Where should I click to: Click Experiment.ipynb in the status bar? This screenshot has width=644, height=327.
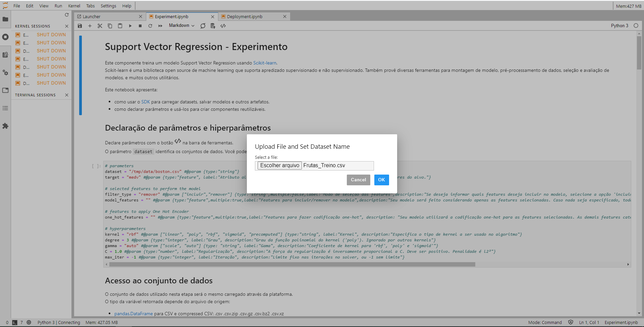pyautogui.click(x=621, y=322)
